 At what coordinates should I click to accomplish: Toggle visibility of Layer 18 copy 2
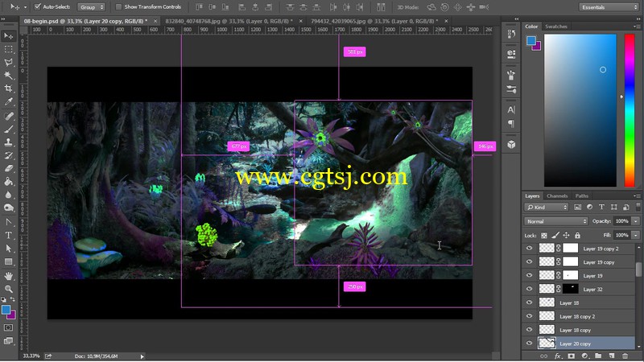[529, 316]
